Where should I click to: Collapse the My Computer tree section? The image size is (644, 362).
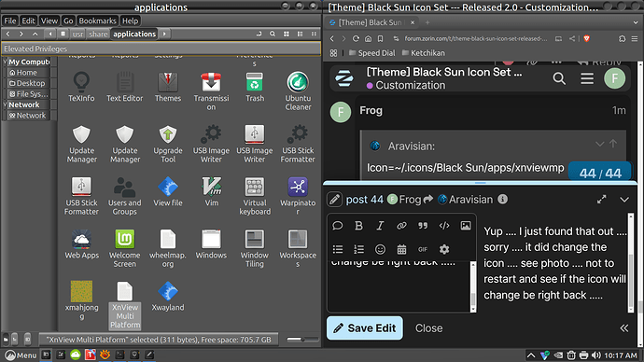pyautogui.click(x=5, y=62)
